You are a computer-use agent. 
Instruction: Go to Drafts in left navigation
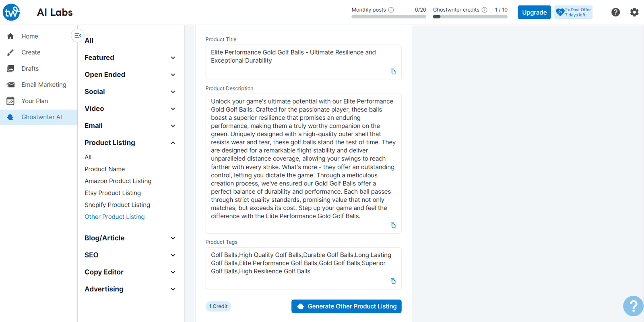[x=30, y=69]
